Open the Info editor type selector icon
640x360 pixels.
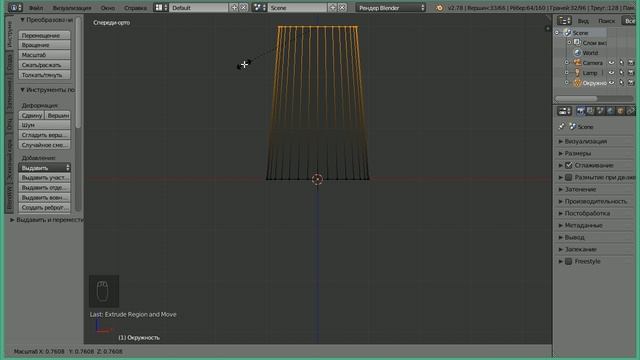pos(15,7)
